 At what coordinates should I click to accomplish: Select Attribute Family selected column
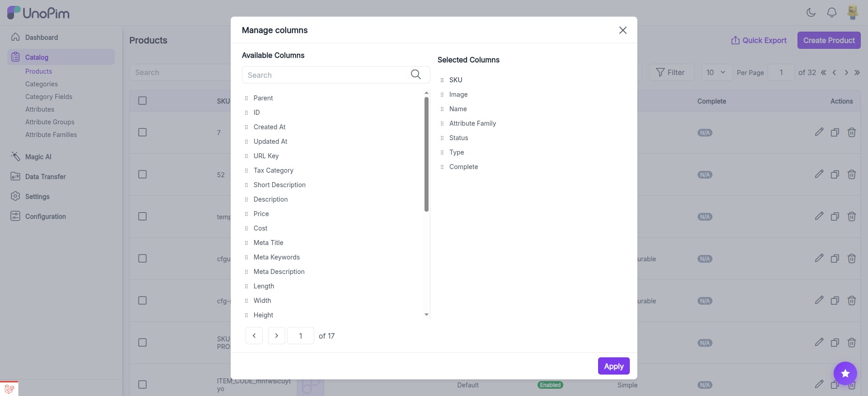(472, 123)
